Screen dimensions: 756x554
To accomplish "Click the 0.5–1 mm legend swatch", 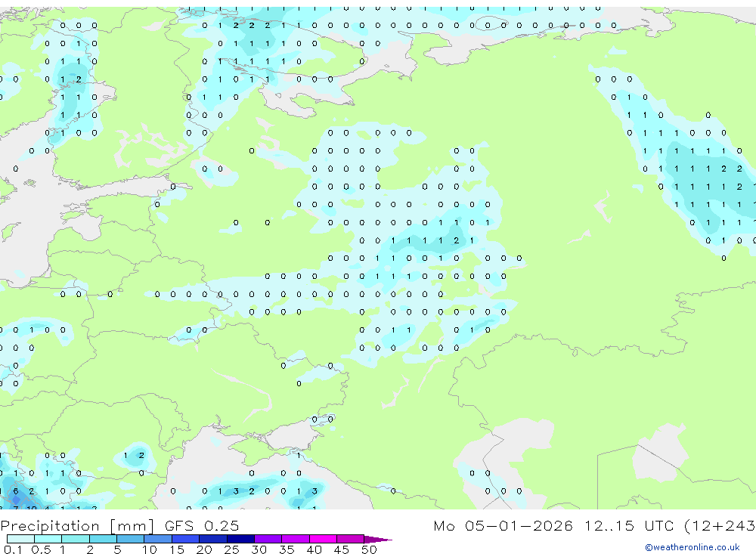I will point(48,539).
